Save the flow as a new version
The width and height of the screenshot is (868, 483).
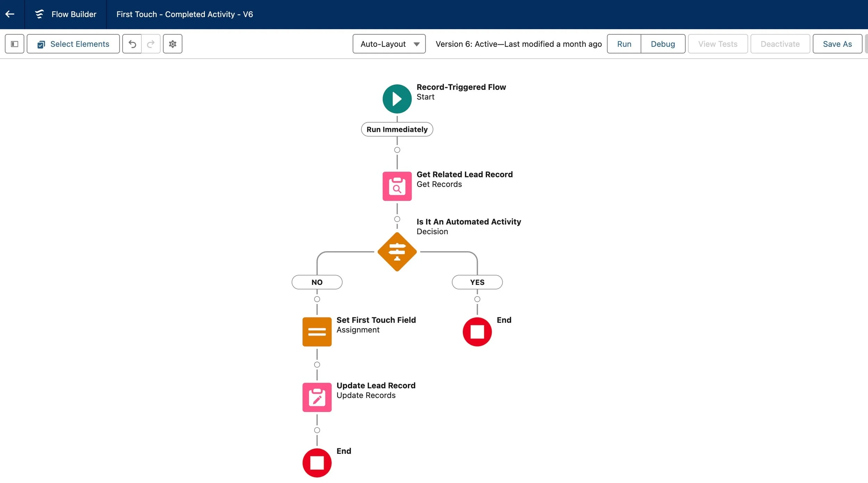pyautogui.click(x=837, y=44)
